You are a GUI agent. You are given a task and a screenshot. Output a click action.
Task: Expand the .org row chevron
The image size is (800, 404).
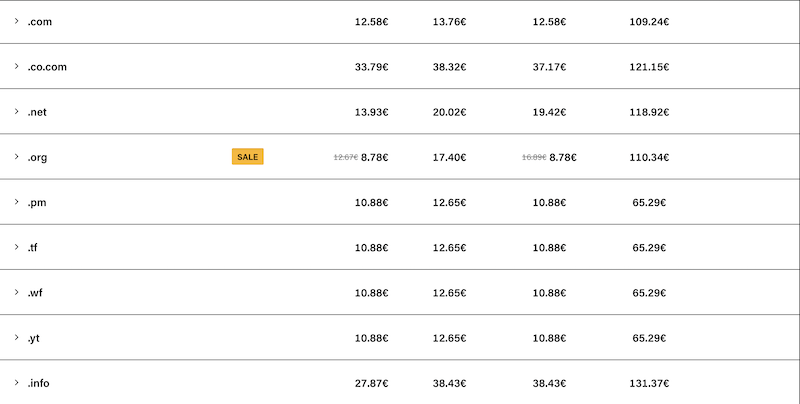16,156
